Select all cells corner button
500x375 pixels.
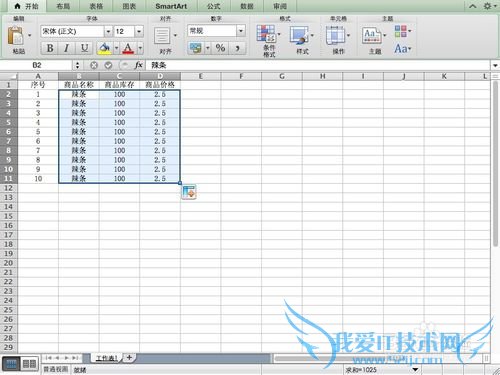[9, 76]
